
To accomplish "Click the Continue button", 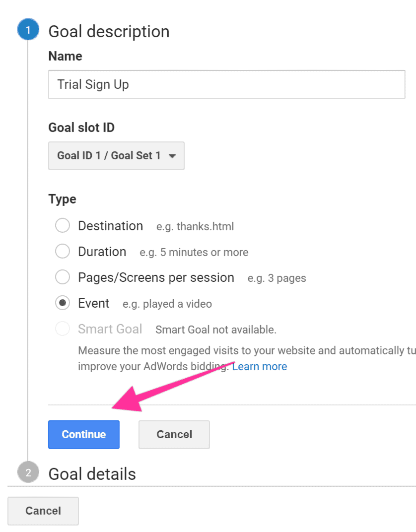I will pyautogui.click(x=83, y=434).
